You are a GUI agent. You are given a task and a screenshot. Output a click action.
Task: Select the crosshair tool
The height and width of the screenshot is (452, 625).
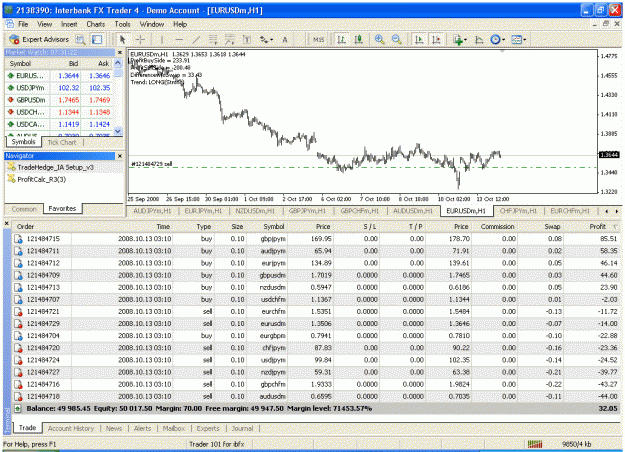coord(140,39)
